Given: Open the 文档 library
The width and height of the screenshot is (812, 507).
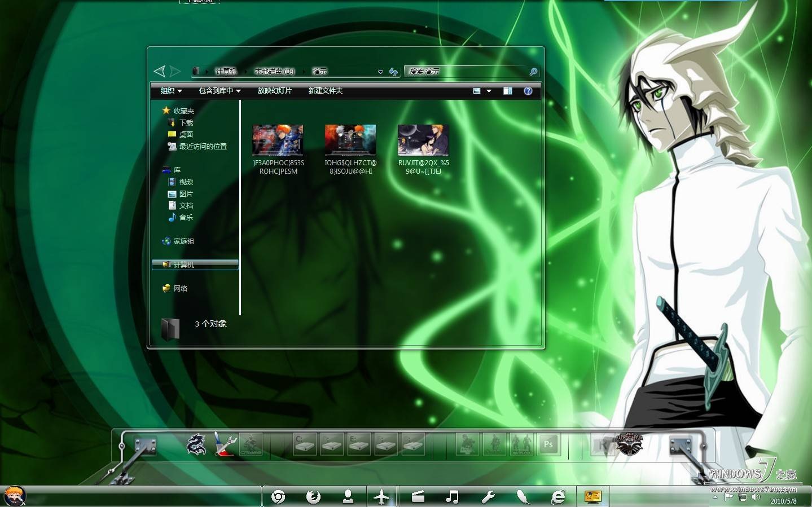Looking at the screenshot, I should [x=186, y=206].
